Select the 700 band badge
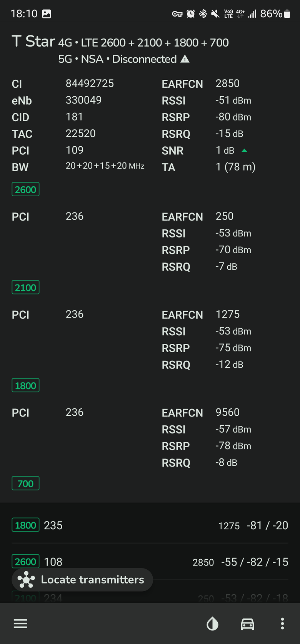300x644 pixels. coord(25,483)
